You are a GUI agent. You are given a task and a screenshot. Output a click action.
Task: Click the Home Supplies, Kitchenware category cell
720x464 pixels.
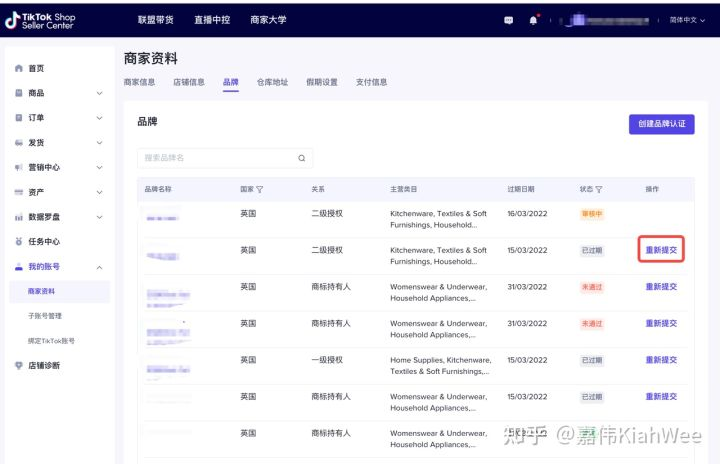pos(440,366)
